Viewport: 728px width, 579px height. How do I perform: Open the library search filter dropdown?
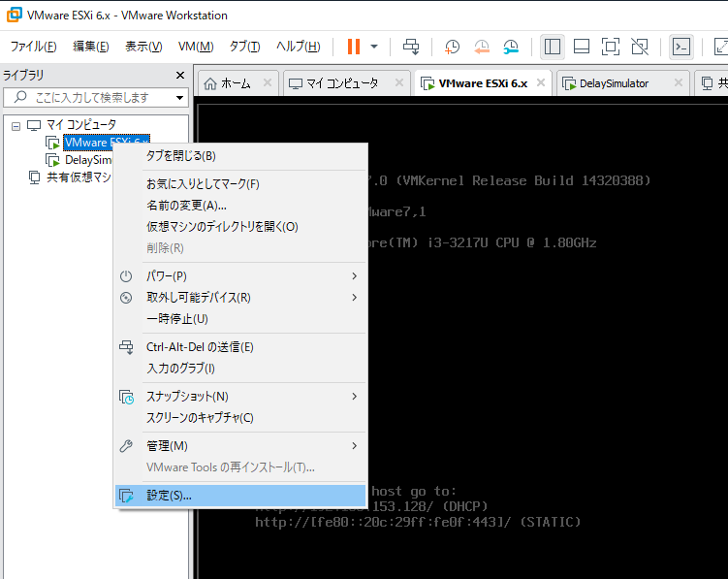[179, 98]
